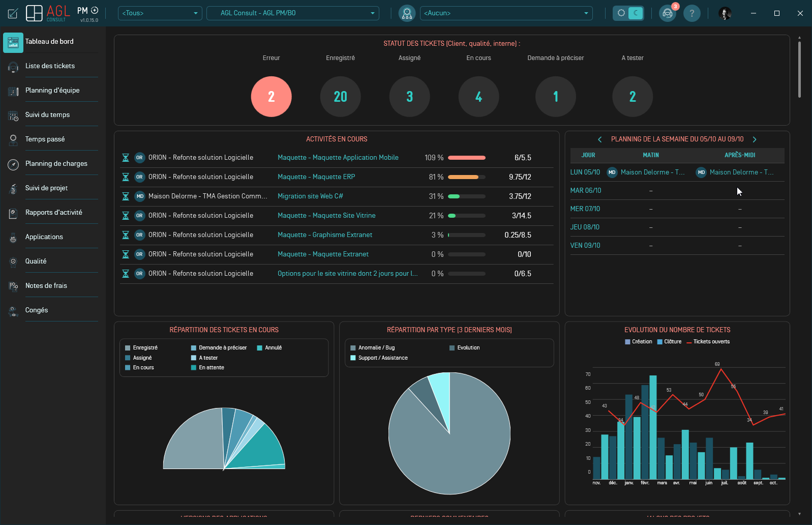Image resolution: width=812 pixels, height=525 pixels.
Task: Click the Temps passé sidebar icon
Action: point(13,139)
